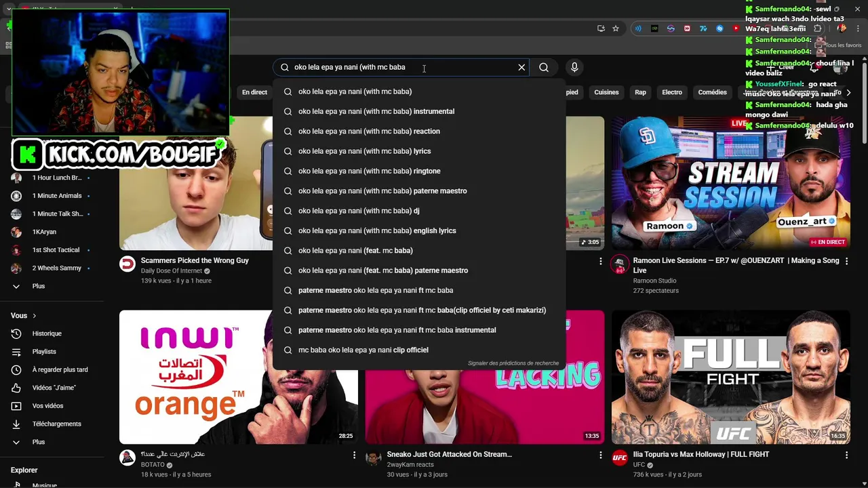Open options menu for Ilia Topuria fight video
The height and width of the screenshot is (488, 868).
[x=846, y=455]
